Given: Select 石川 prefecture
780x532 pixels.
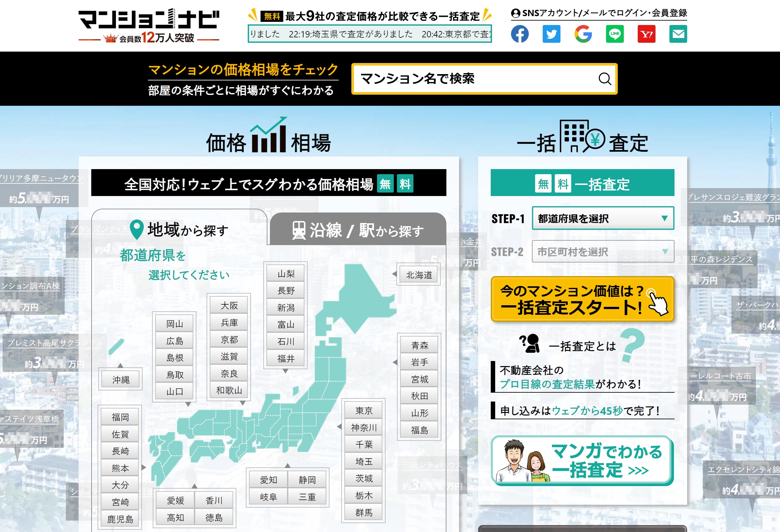Looking at the screenshot, I should [286, 341].
